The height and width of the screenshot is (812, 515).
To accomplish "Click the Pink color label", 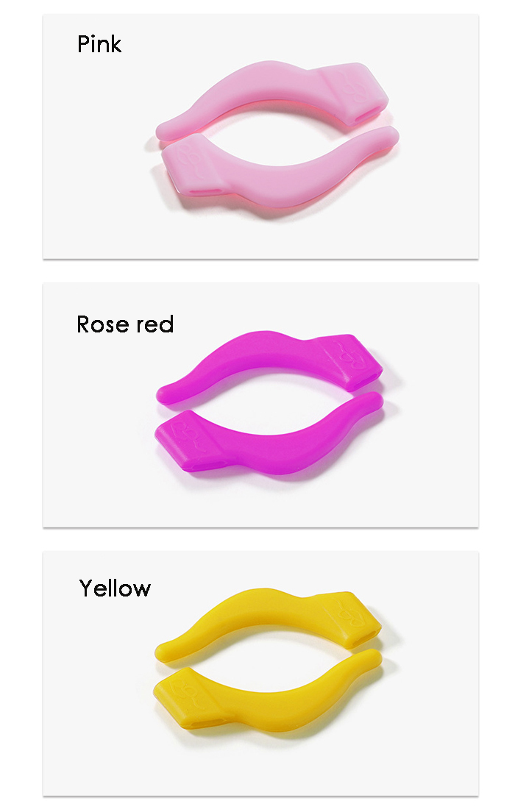I will click(99, 45).
